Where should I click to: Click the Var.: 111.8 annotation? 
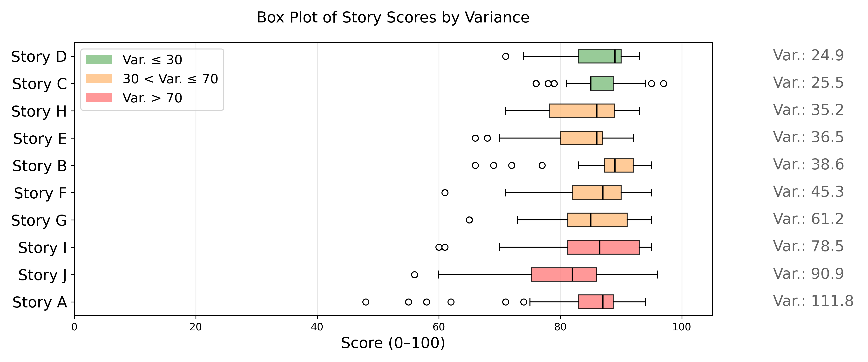[x=813, y=301]
